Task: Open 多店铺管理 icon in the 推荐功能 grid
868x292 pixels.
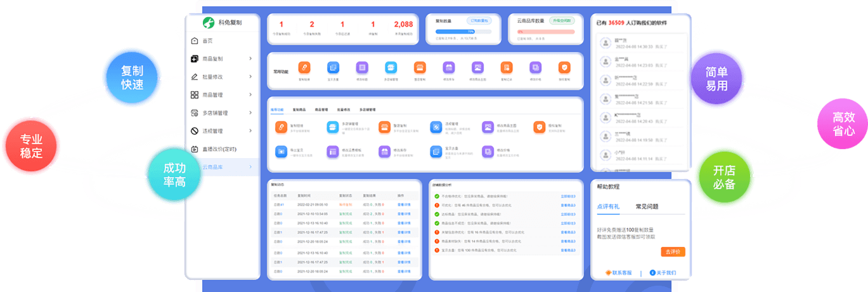Action: [x=333, y=128]
